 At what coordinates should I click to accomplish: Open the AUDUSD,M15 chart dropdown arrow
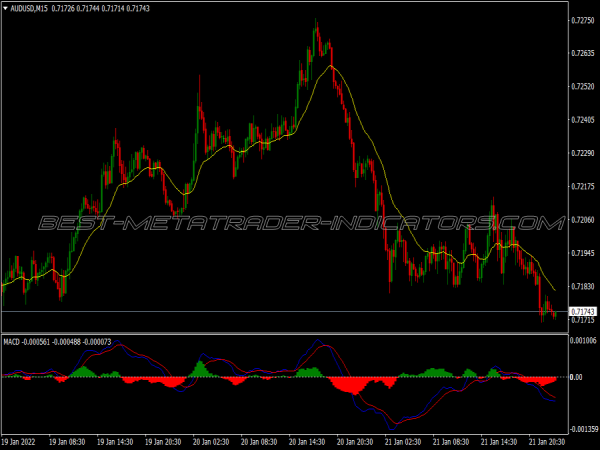(5, 8)
